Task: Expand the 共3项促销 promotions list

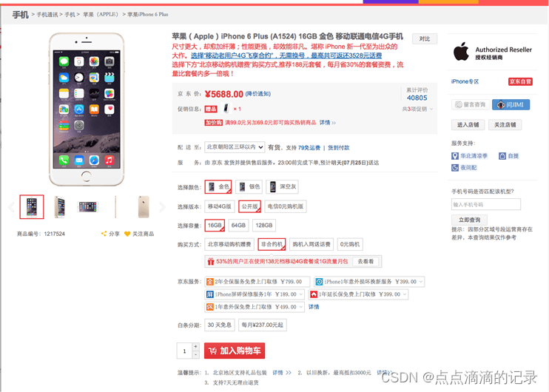Action: click(417, 109)
